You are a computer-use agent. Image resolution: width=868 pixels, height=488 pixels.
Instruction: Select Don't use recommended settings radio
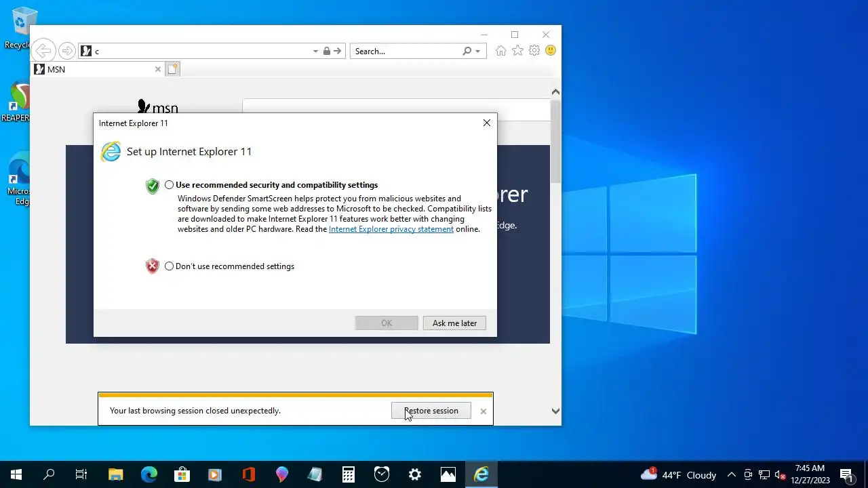(x=169, y=266)
